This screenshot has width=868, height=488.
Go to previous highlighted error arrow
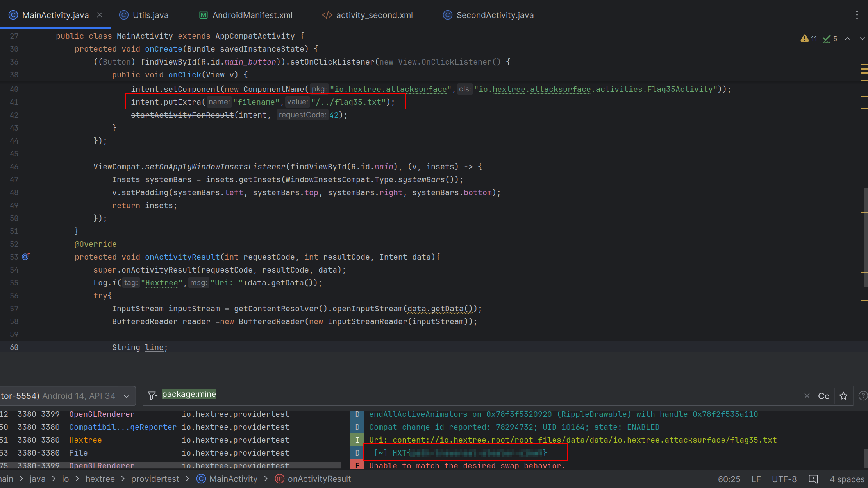click(x=848, y=38)
